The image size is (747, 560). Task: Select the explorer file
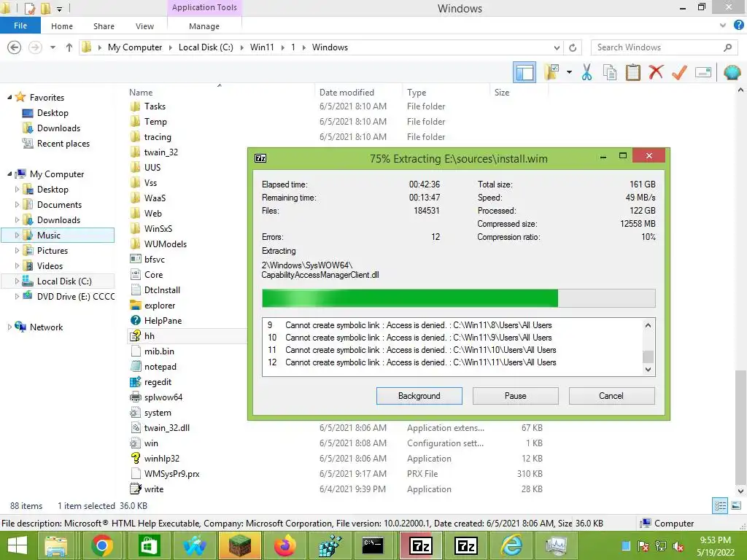coord(160,306)
